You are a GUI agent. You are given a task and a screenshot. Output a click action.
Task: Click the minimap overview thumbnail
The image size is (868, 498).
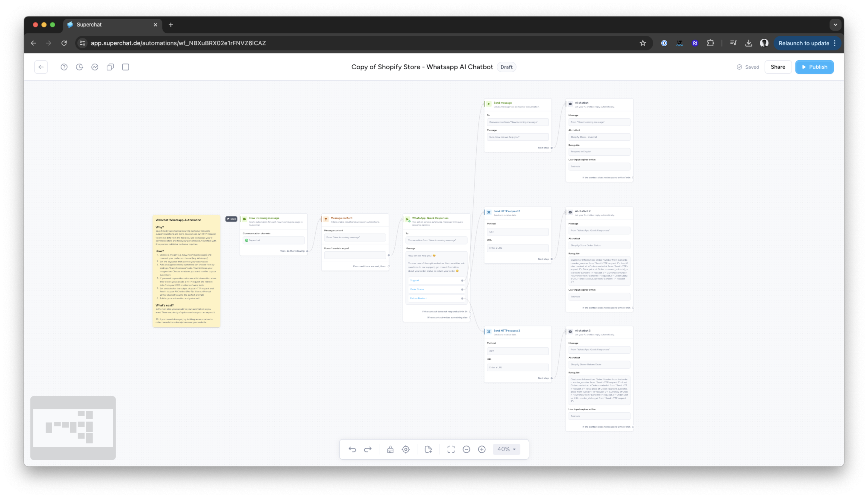pos(73,428)
